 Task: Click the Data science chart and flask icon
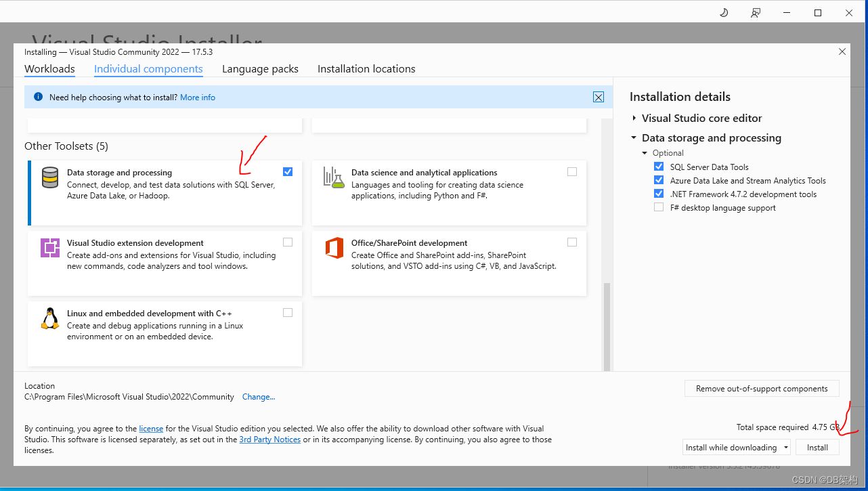334,177
